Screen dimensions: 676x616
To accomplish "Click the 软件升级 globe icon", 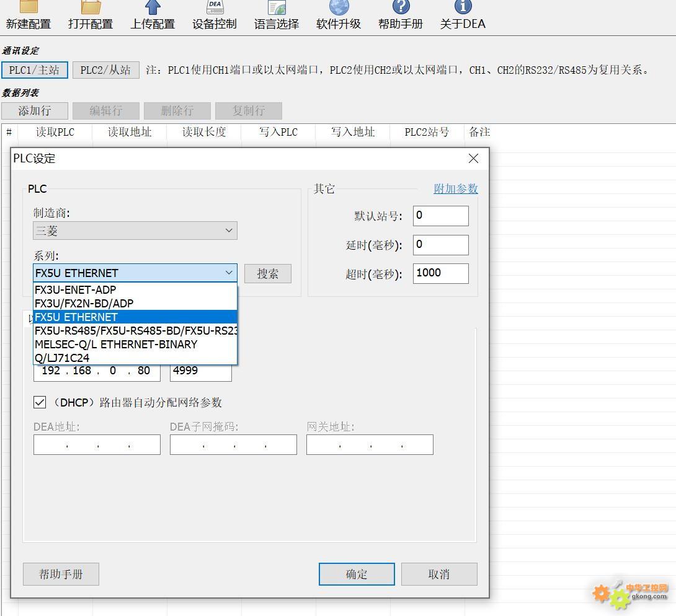I will click(339, 7).
